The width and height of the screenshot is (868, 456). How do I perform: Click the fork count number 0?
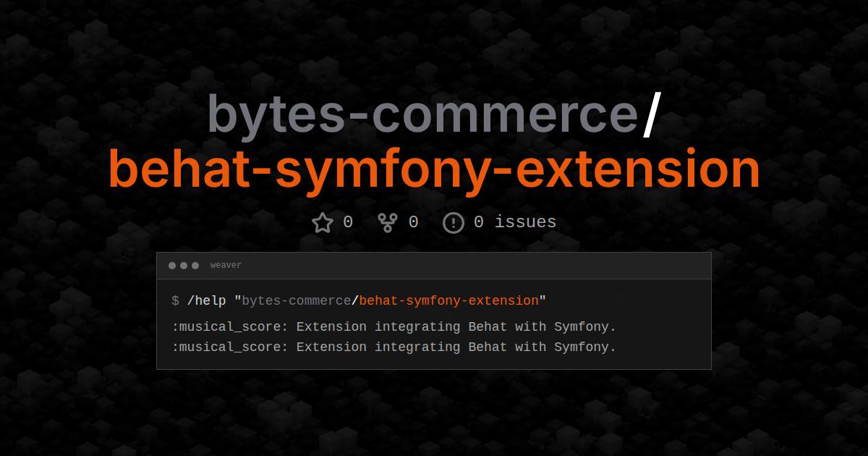[414, 222]
